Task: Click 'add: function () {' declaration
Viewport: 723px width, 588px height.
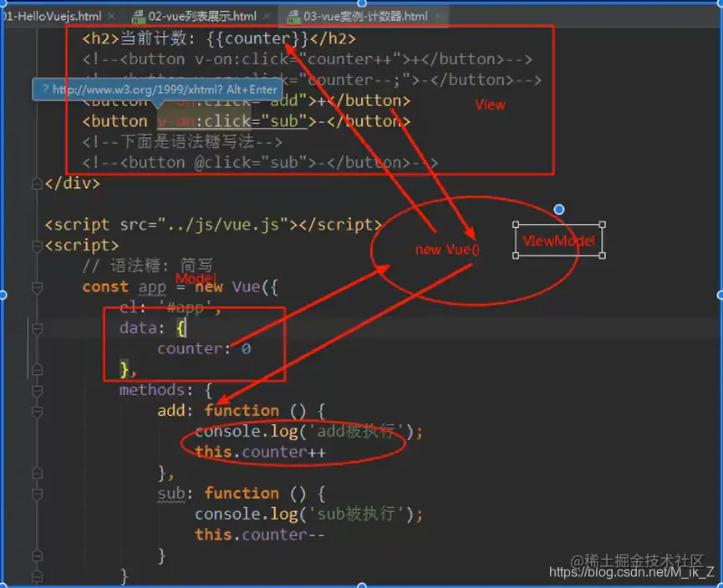Action: pyautogui.click(x=242, y=411)
